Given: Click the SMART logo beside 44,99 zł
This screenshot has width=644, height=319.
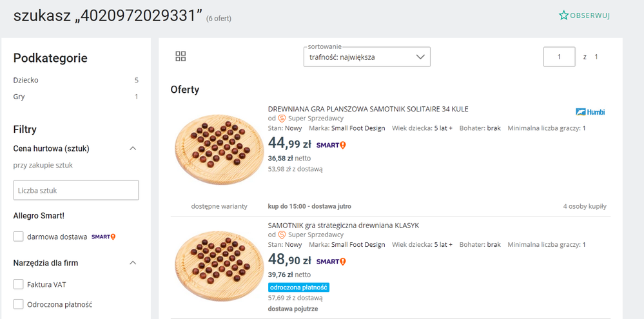Looking at the screenshot, I should click(x=331, y=145).
